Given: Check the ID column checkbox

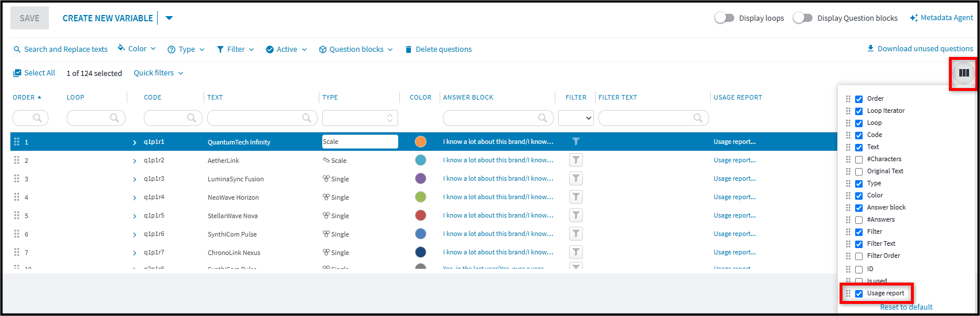Looking at the screenshot, I should (x=859, y=269).
